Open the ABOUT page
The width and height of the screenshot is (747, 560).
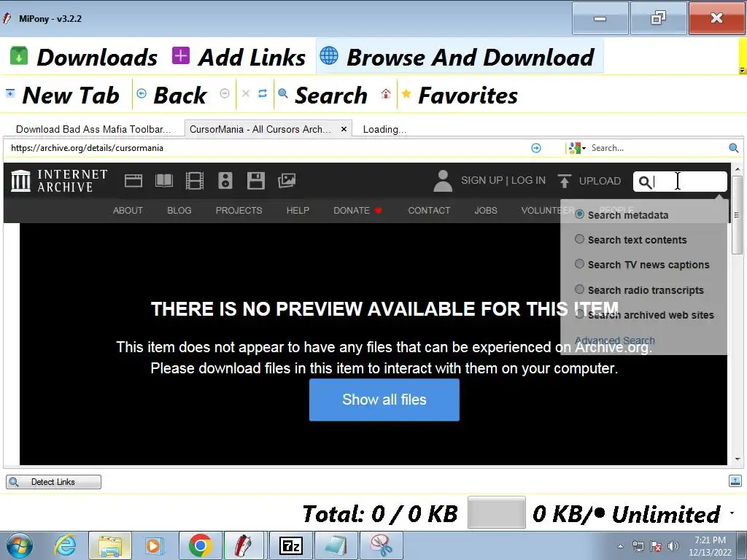[128, 211]
